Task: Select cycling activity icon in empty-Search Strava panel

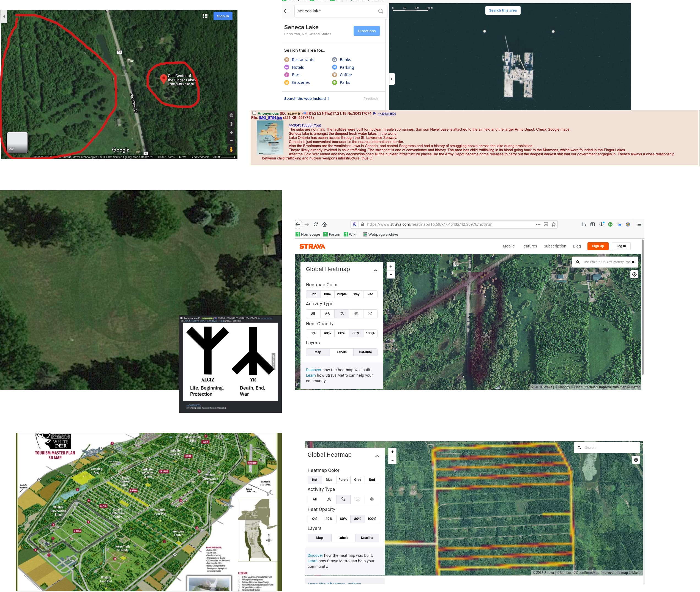Action: pos(329,499)
